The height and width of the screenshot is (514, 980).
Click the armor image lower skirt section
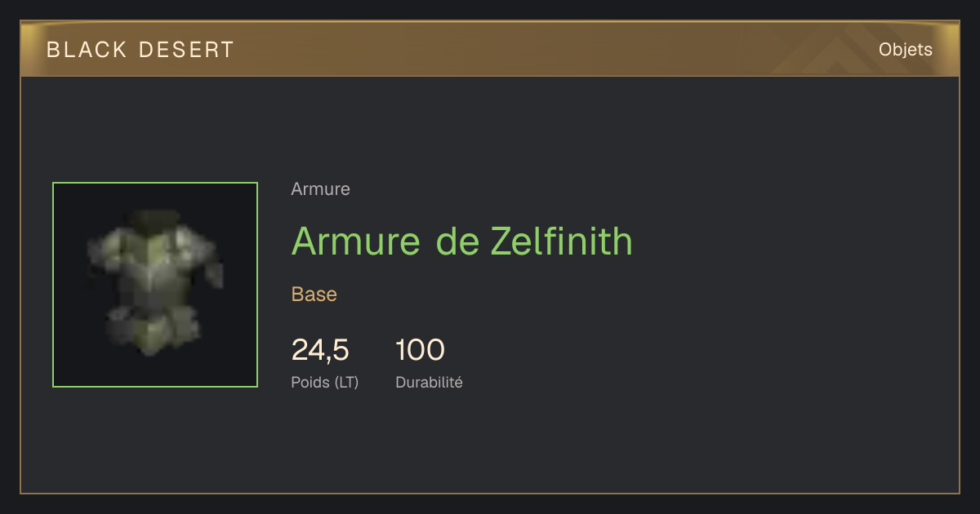pos(154,328)
